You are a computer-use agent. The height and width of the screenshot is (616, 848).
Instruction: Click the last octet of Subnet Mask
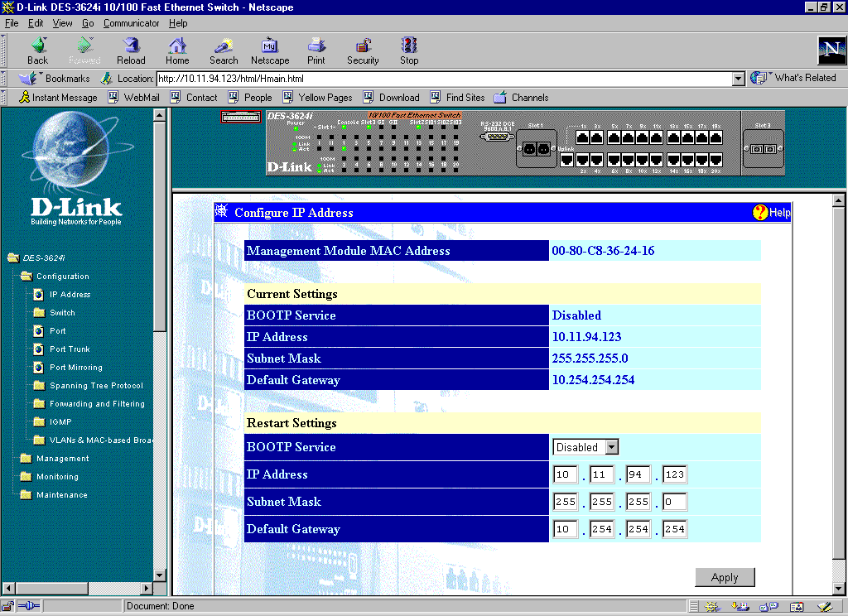coord(674,502)
